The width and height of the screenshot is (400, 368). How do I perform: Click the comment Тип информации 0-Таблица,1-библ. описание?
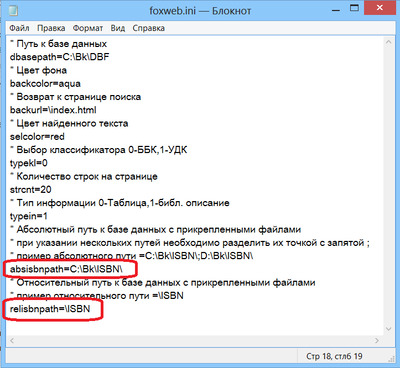point(120,203)
